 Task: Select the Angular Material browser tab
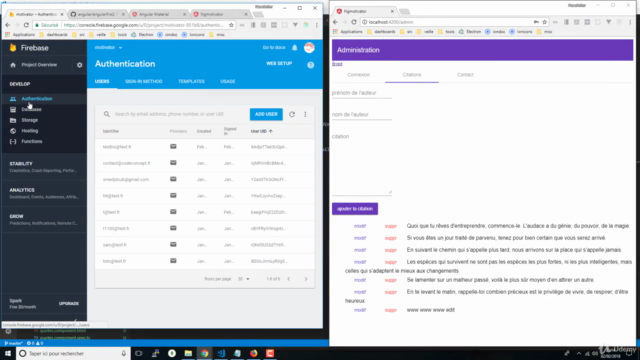[158, 14]
